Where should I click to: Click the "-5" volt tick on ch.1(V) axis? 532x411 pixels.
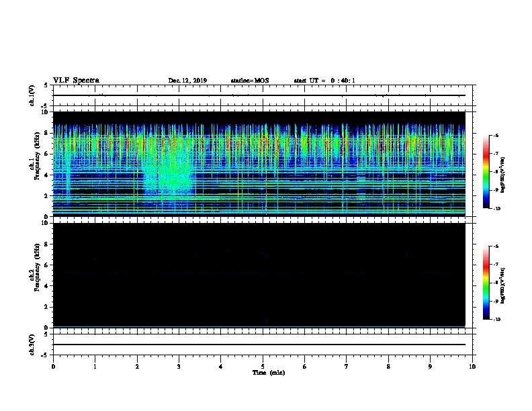coord(45,107)
